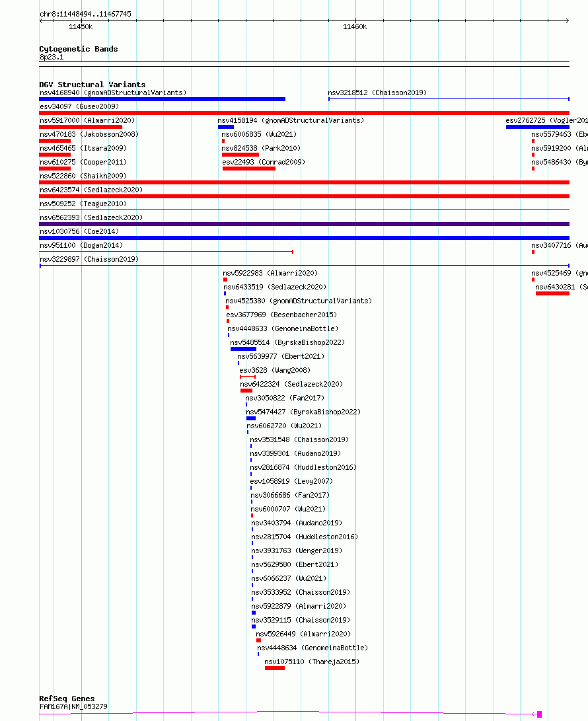Select nsv3529115 (Chaisson2019) variant

pos(301,620)
